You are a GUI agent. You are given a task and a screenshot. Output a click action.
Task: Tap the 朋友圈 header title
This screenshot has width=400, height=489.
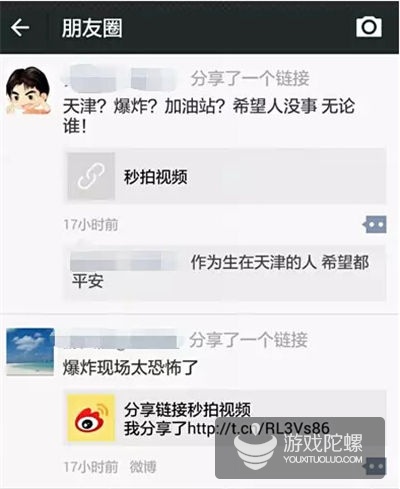tap(92, 28)
